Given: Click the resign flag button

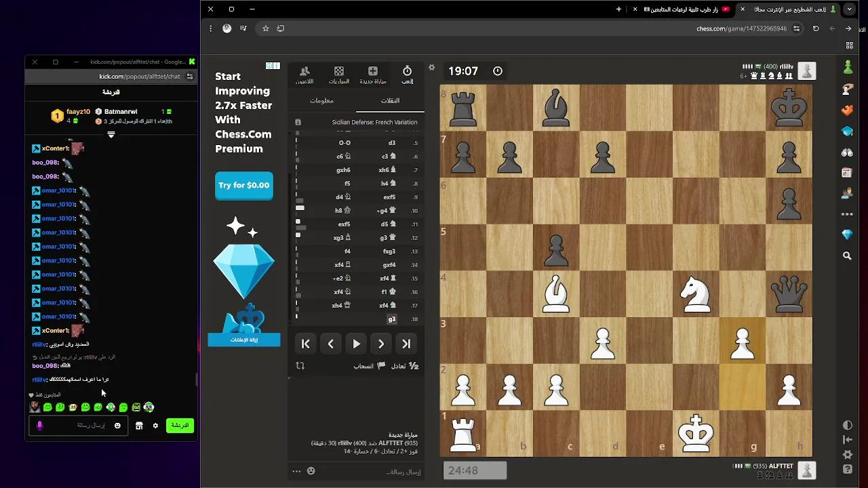Looking at the screenshot, I should pyautogui.click(x=370, y=366).
